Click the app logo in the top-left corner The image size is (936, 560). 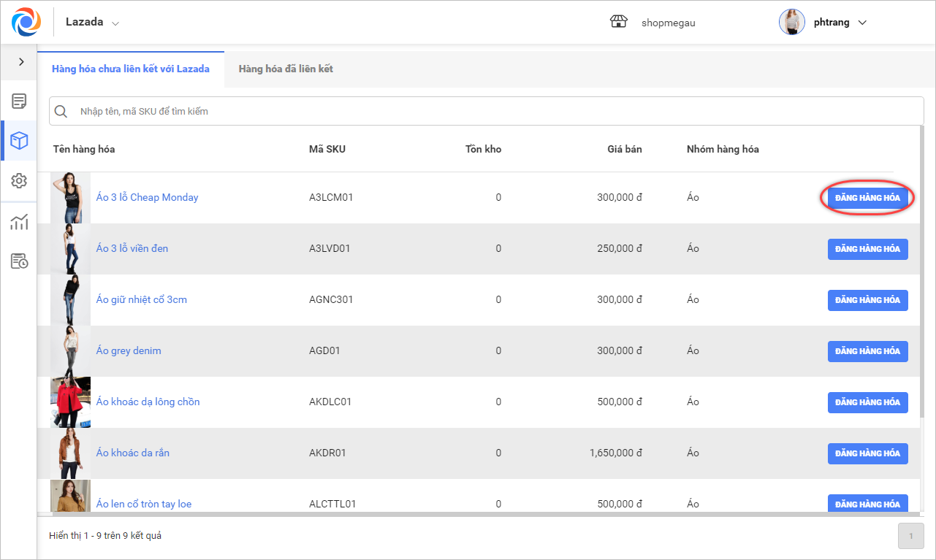(26, 22)
